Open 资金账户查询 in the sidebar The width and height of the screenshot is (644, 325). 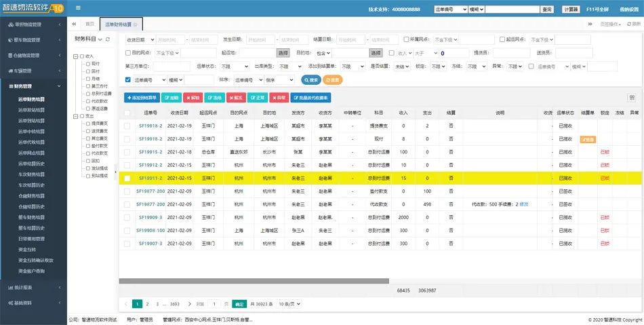tap(31, 271)
